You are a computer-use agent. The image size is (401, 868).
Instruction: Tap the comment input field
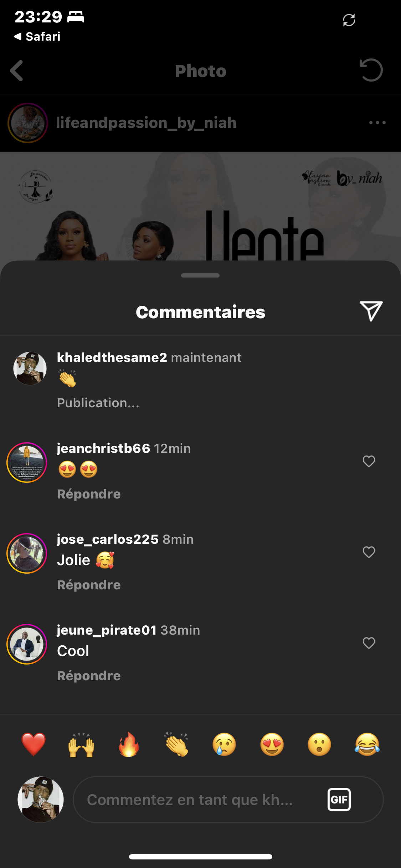click(200, 799)
